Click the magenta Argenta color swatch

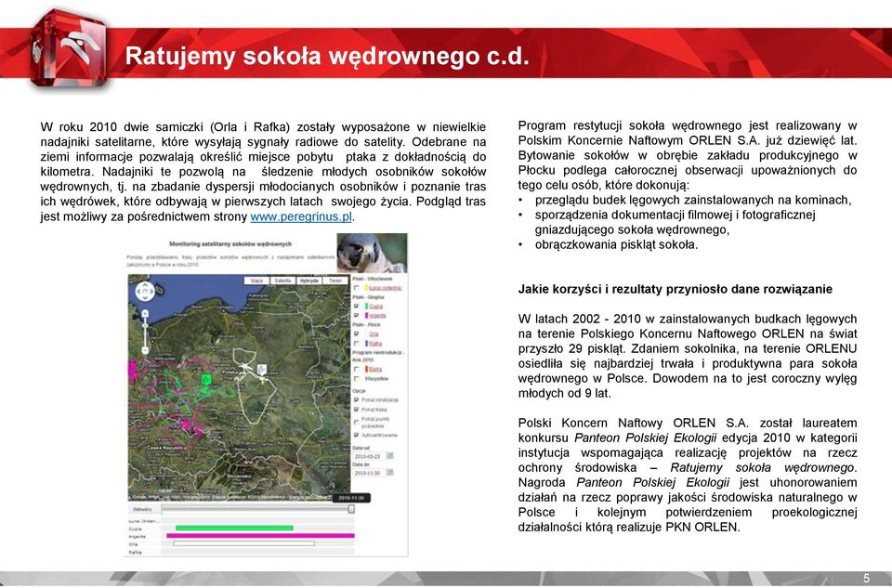point(366,315)
